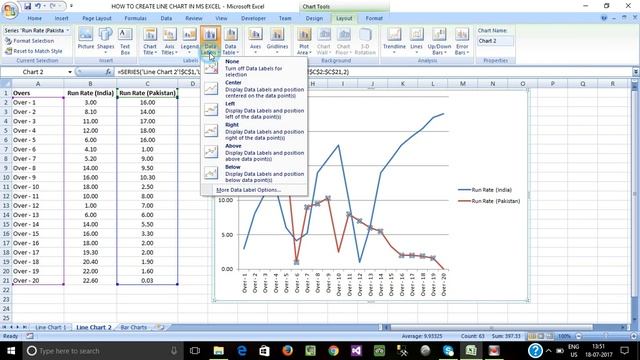Click the formula bar field
This screenshot has width=640, height=360.
(x=373, y=72)
